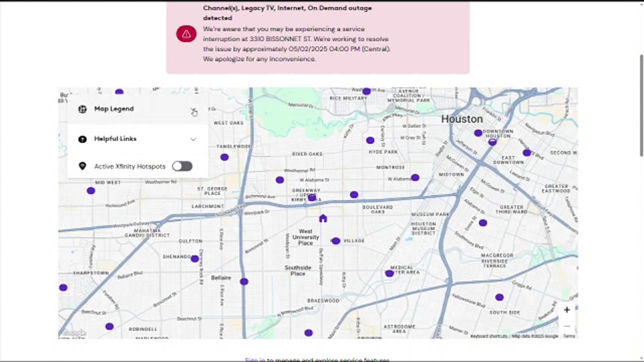Click the Map Legend globe icon

click(x=83, y=109)
